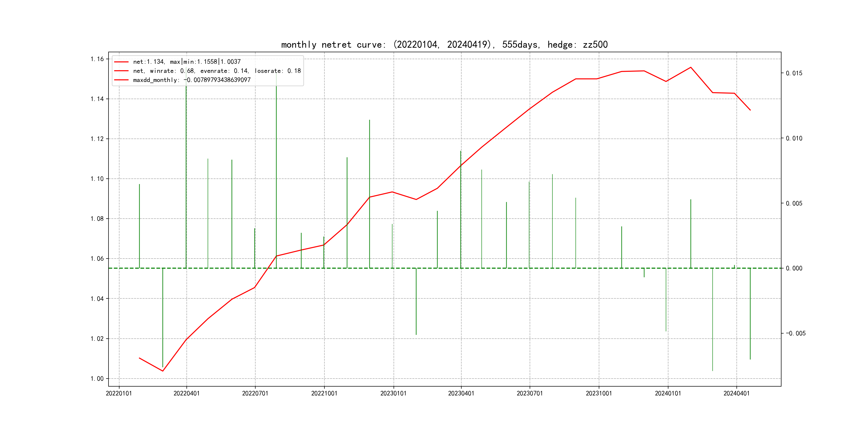This screenshot has height=434, width=868.
Task: Click the maxdd_monthly legend entry
Action: (x=192, y=80)
